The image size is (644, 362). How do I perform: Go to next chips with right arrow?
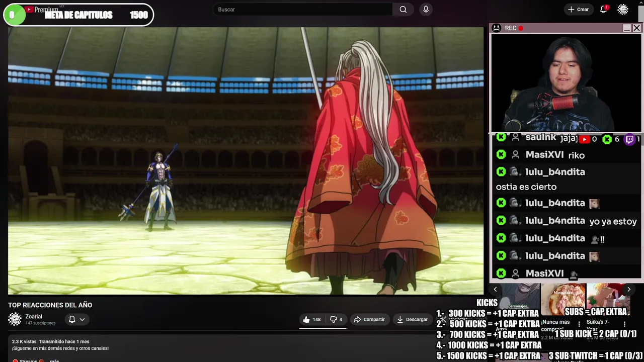coord(628,289)
